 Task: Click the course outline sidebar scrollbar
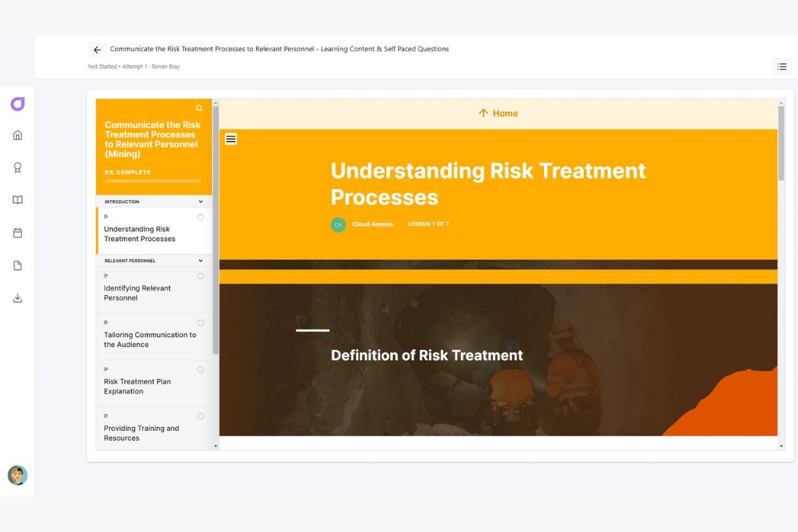pos(215,230)
